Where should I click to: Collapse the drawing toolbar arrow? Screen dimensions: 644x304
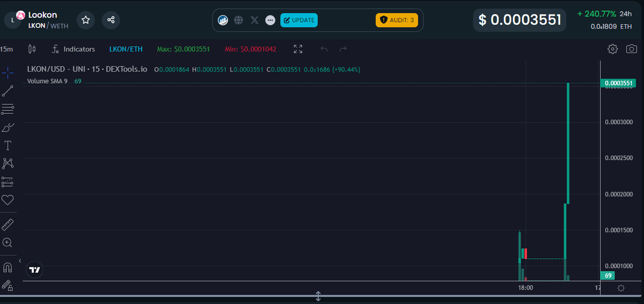click(x=20, y=261)
